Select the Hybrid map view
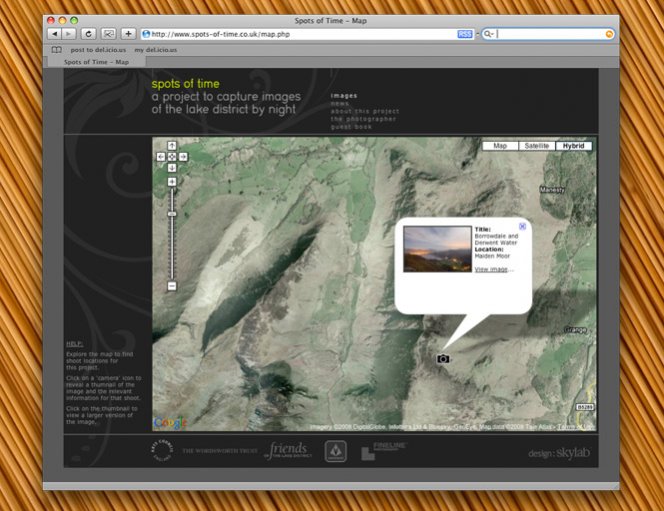664x511 pixels. click(575, 146)
